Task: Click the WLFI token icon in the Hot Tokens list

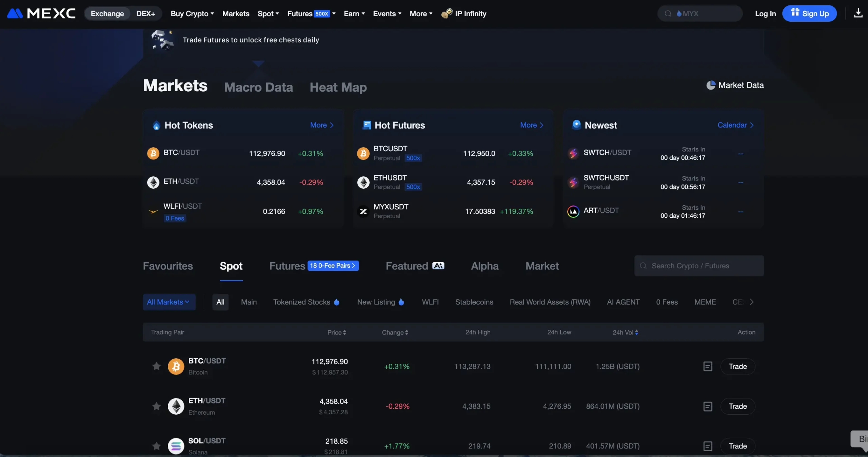Action: [153, 211]
